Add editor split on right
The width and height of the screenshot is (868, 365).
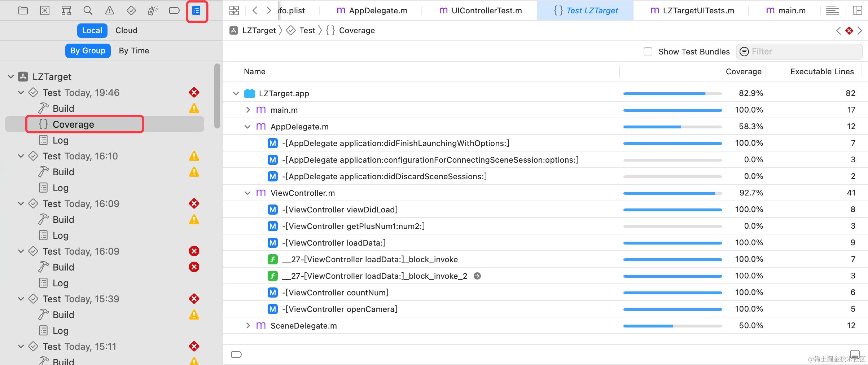[857, 10]
